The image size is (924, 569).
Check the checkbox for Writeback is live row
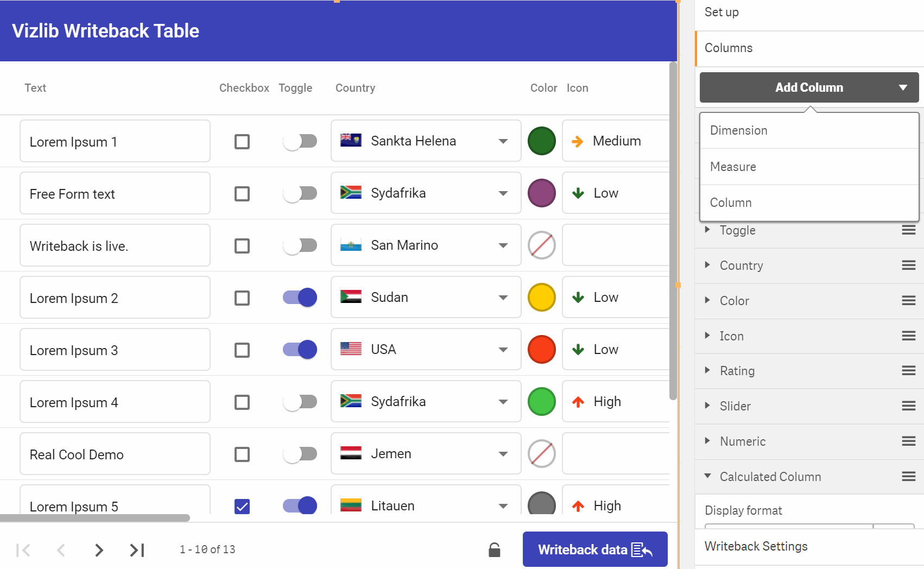242,246
